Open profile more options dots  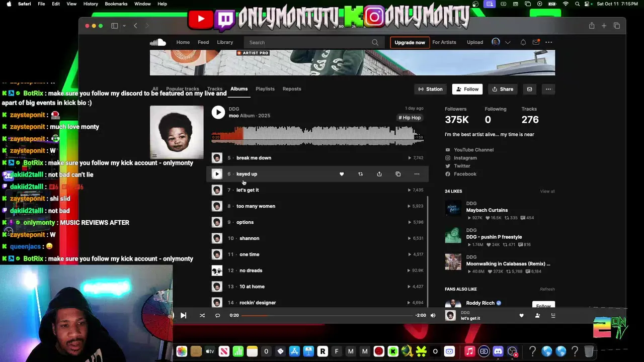click(548, 89)
